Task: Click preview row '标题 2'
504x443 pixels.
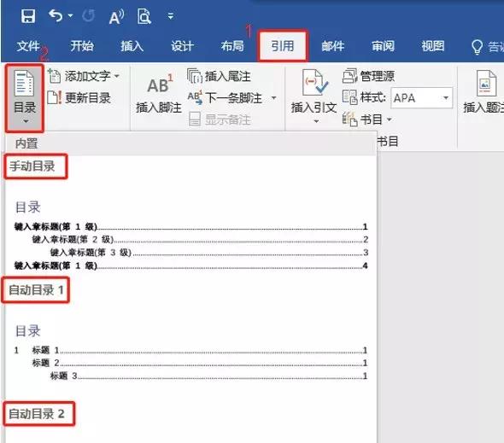Action: [x=199, y=363]
